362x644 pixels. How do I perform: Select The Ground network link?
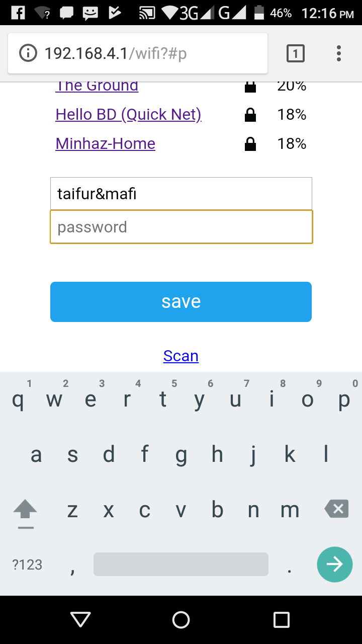[97, 86]
